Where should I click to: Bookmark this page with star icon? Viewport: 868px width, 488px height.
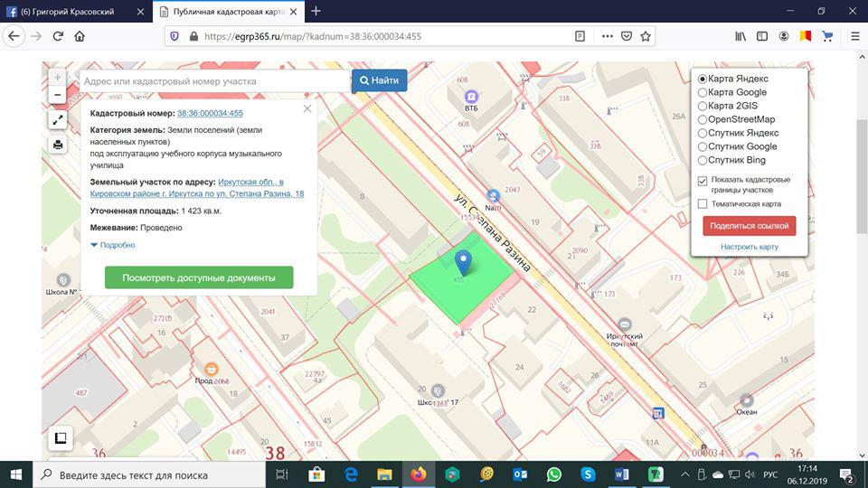(x=645, y=36)
